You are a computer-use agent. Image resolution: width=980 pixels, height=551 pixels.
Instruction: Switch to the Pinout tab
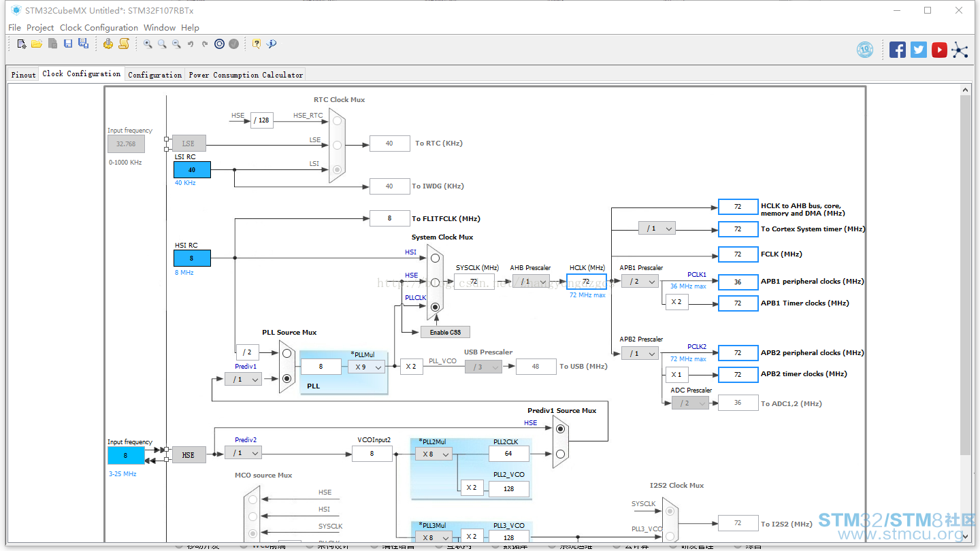pyautogui.click(x=23, y=75)
